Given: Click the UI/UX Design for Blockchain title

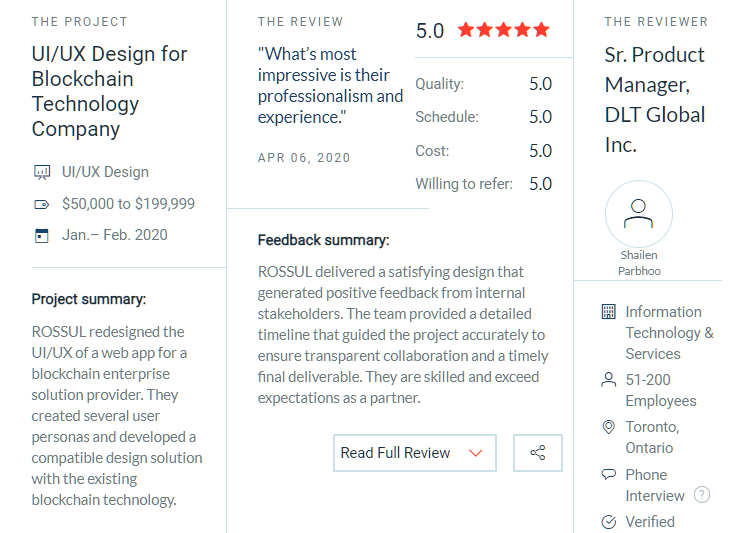Looking at the screenshot, I should [x=109, y=91].
